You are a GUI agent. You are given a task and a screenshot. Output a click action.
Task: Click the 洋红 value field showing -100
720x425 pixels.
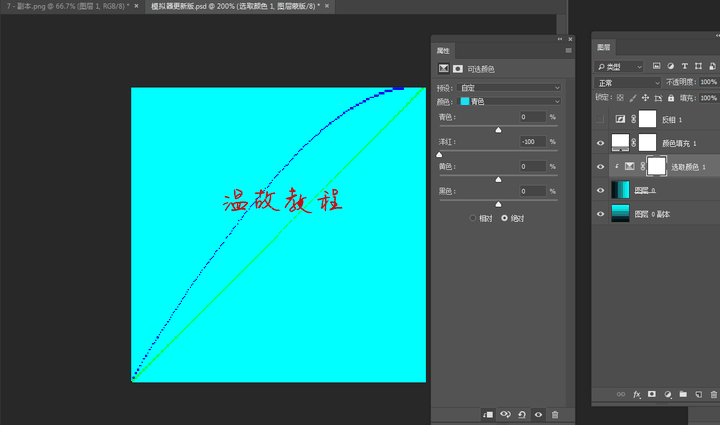pos(533,141)
